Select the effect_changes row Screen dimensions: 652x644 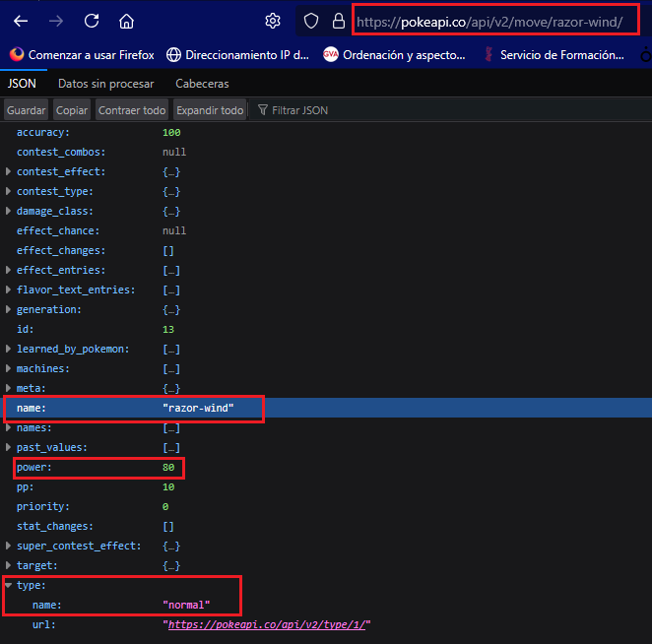326,250
